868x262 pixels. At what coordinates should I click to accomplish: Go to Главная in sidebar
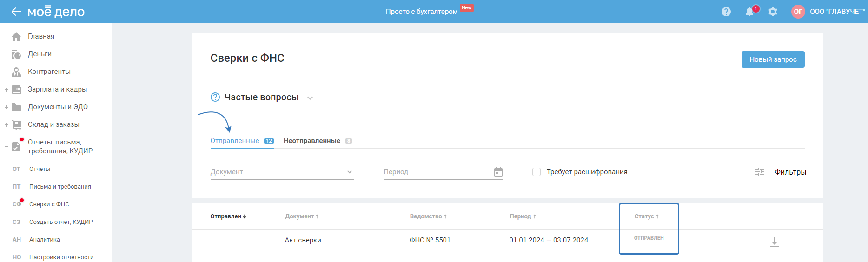tap(41, 36)
